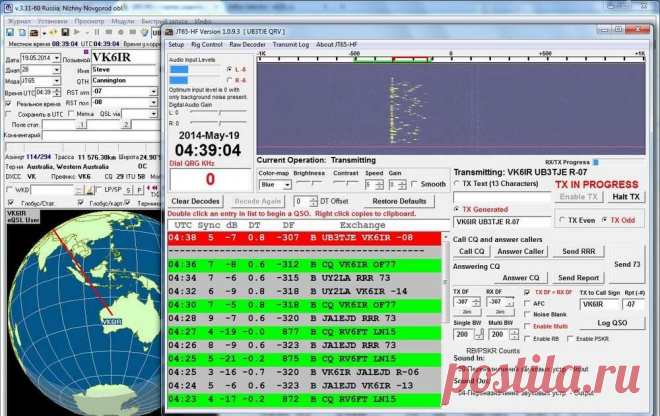Click the Answer Caller button

[x=521, y=251]
